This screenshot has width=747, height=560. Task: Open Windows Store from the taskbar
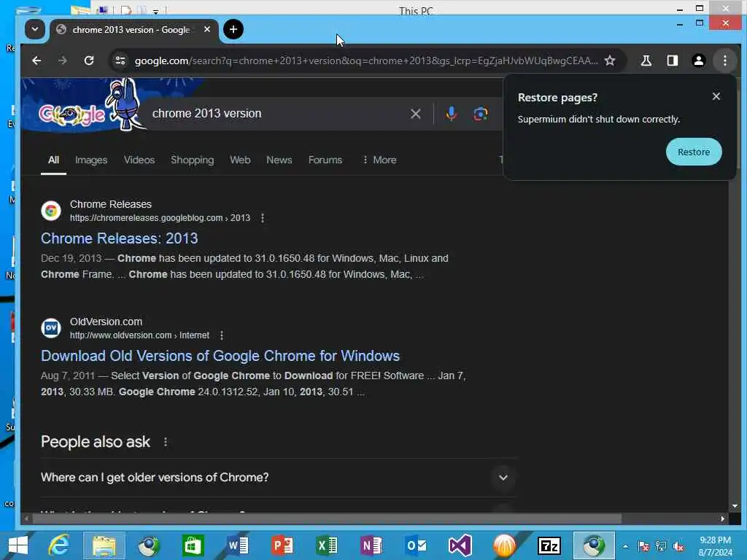tap(193, 545)
